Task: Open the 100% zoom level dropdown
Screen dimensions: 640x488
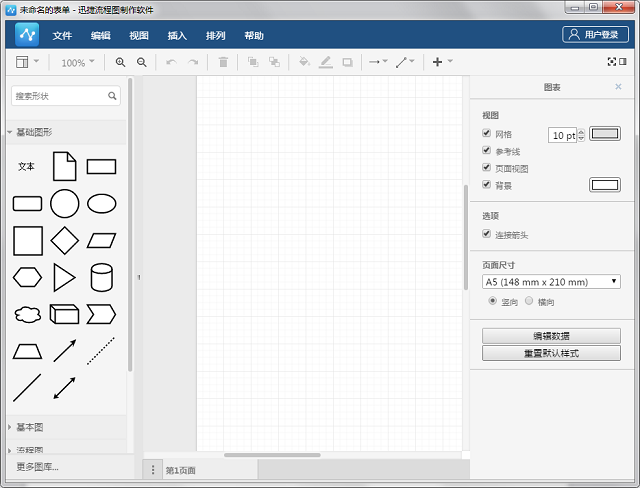Action: [78, 62]
